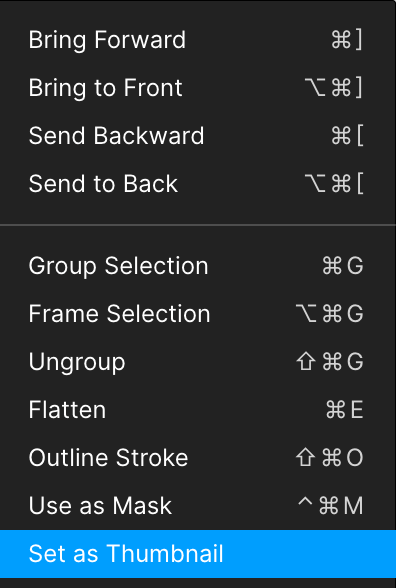Select Frame Selection from the menu
The height and width of the screenshot is (588, 396).
pos(198,314)
